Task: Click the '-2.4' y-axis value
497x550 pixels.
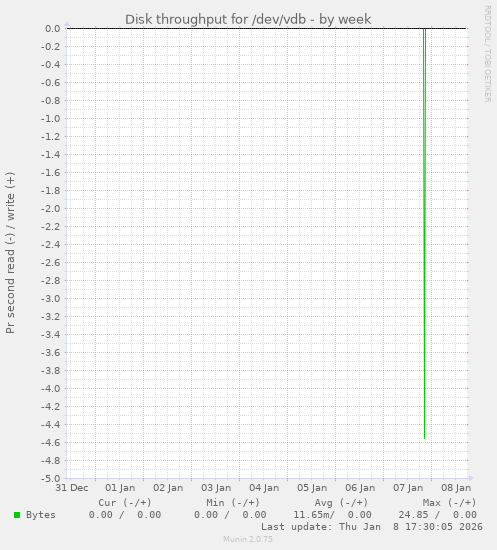Action: click(x=51, y=245)
